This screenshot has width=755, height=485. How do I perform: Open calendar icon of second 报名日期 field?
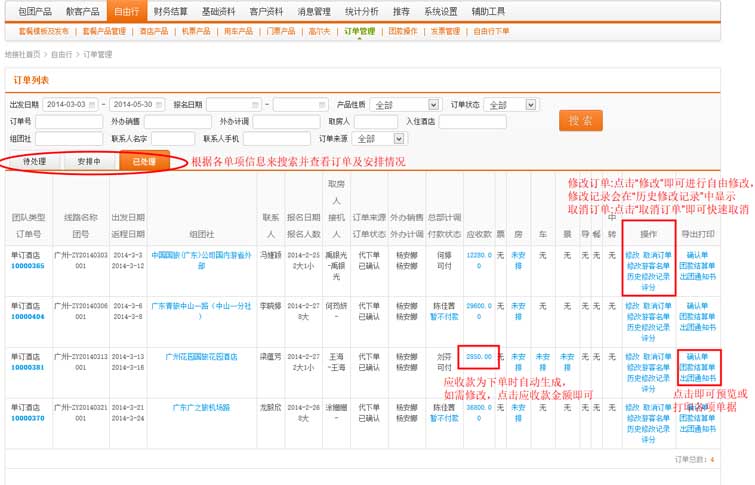tap(322, 105)
